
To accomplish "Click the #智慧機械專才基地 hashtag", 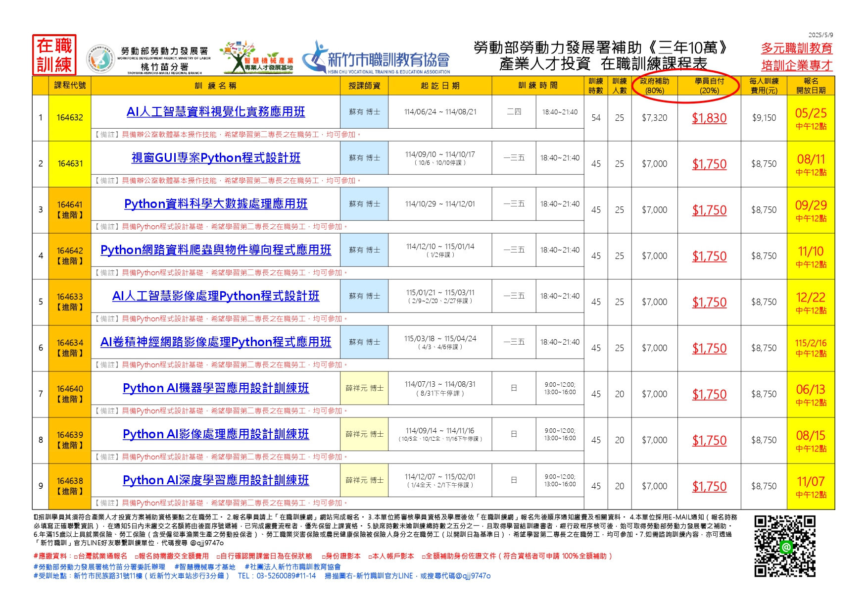I will [x=205, y=567].
